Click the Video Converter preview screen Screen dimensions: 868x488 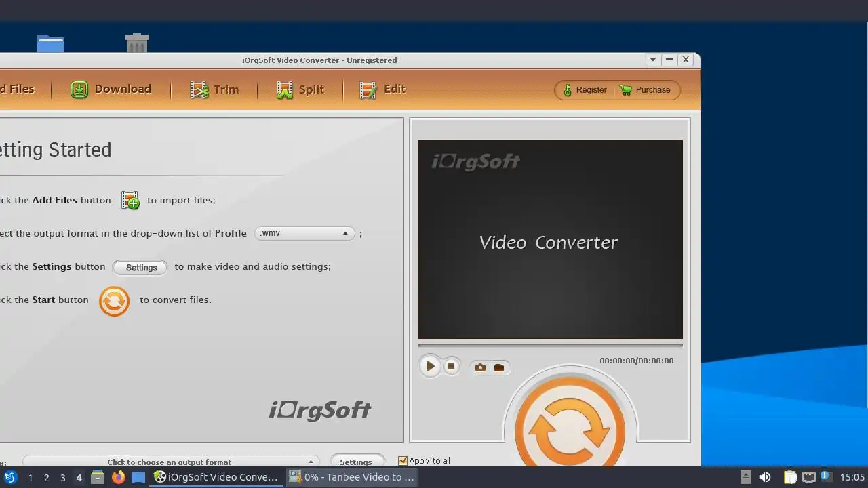click(550, 239)
